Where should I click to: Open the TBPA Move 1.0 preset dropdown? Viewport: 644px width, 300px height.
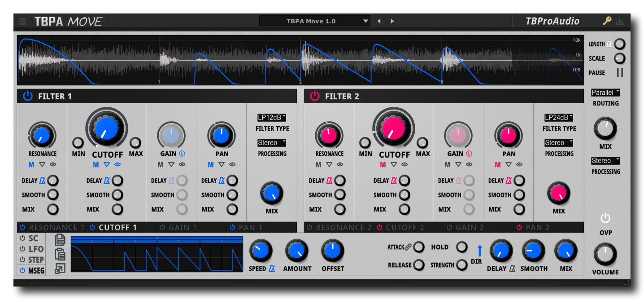coord(314,21)
